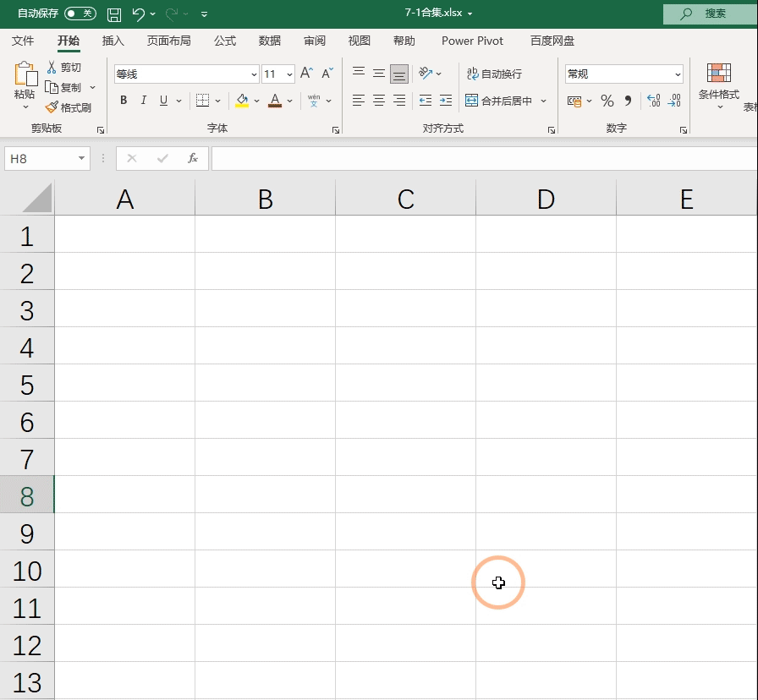Open the Name Box dropdown arrow
Image resolution: width=758 pixels, height=700 pixels.
click(81, 158)
